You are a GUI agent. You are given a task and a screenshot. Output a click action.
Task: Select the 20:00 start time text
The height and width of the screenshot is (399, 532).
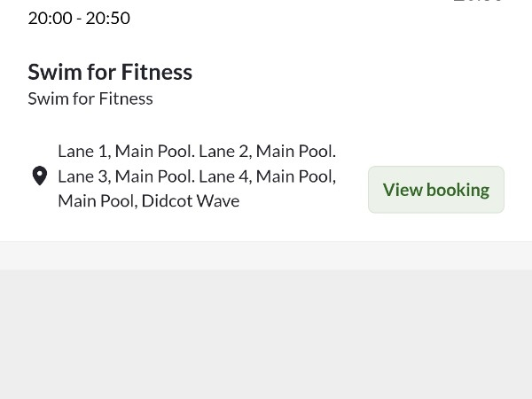tap(50, 18)
